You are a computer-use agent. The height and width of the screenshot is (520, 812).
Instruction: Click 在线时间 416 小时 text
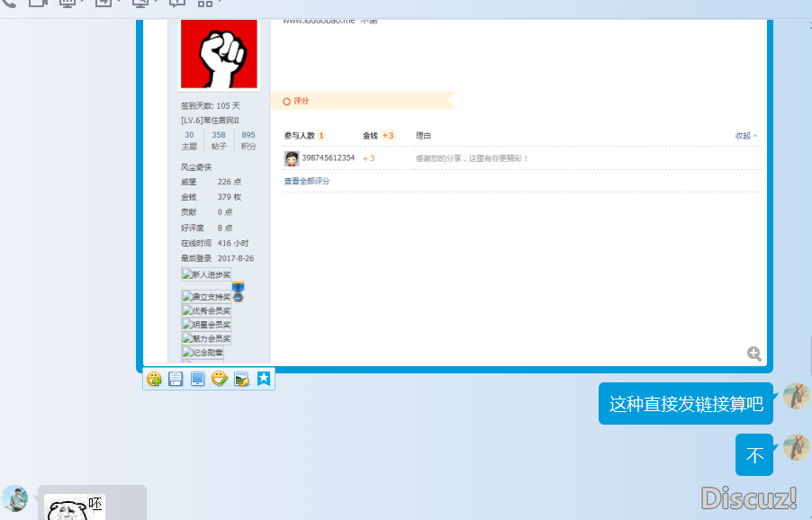pos(214,243)
